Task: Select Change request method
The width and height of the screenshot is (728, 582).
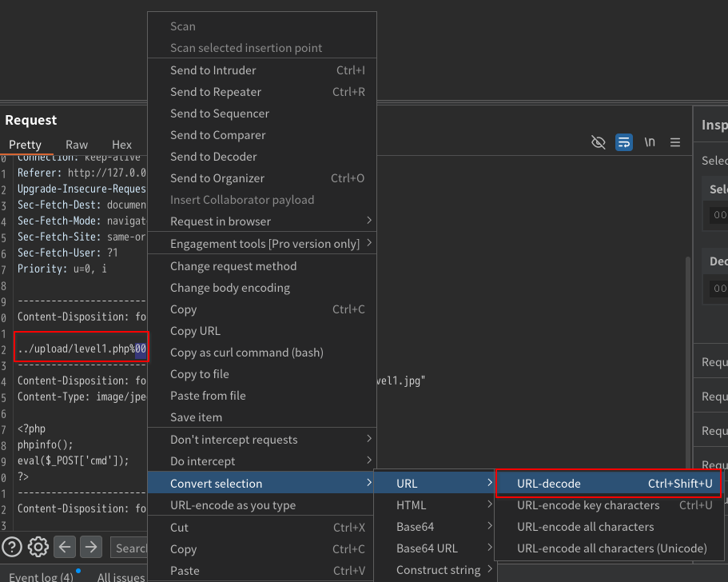Action: click(x=262, y=266)
